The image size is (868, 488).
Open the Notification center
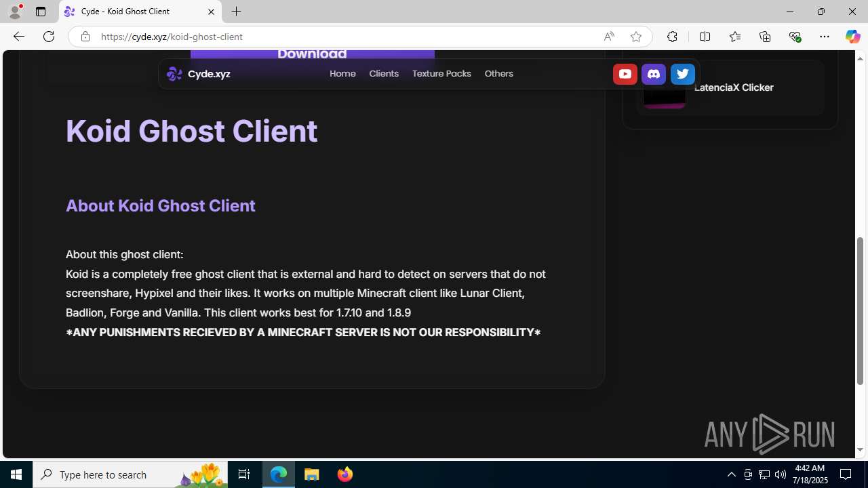(846, 474)
